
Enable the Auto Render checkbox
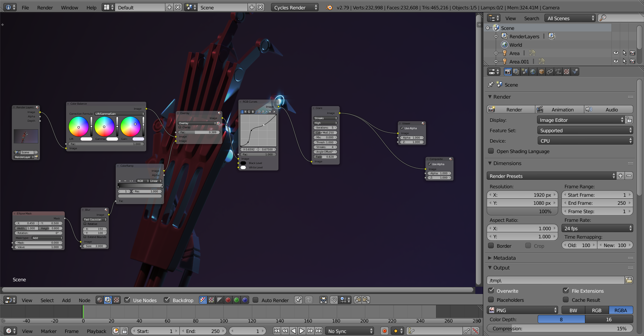pos(256,300)
